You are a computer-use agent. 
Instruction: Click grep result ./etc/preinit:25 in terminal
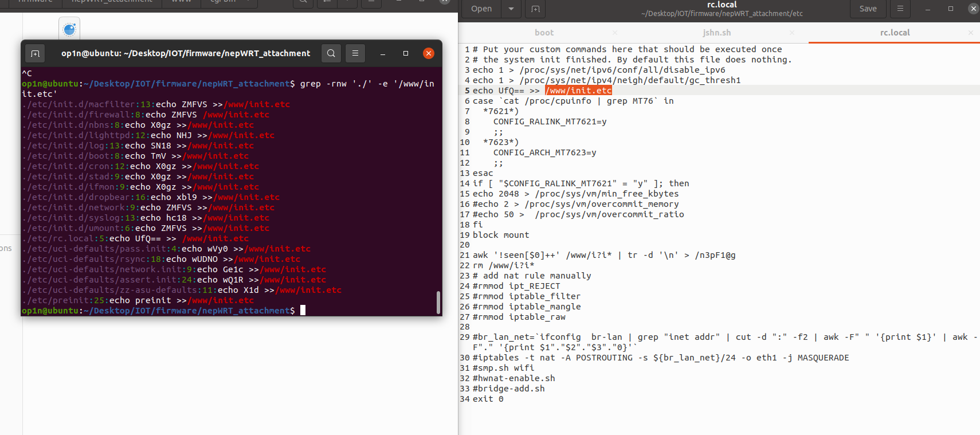(138, 300)
